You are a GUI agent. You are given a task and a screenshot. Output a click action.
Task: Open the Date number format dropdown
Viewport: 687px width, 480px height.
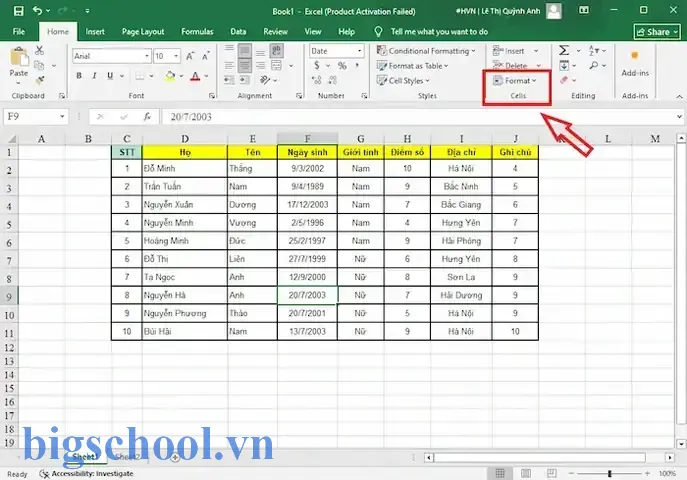[359, 51]
